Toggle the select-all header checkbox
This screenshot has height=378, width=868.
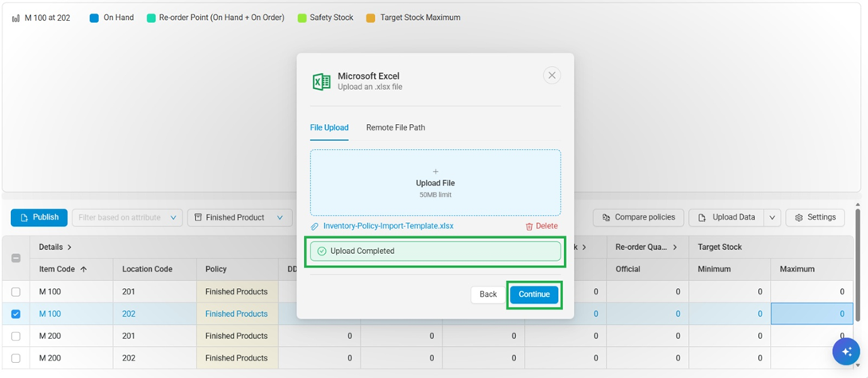coord(16,258)
